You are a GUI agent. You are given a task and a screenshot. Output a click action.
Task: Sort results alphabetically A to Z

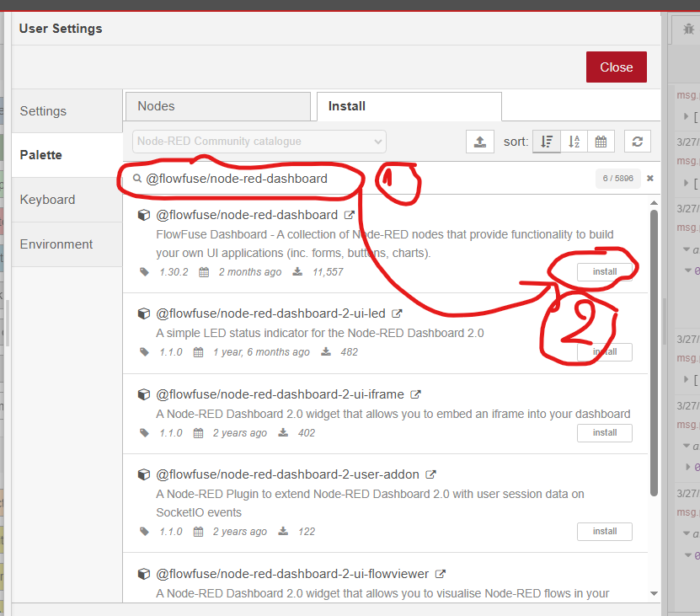[x=574, y=142]
